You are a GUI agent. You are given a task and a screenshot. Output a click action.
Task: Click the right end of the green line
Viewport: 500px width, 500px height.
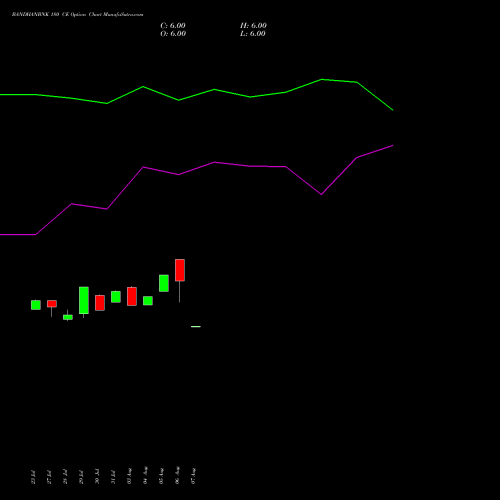point(393,110)
